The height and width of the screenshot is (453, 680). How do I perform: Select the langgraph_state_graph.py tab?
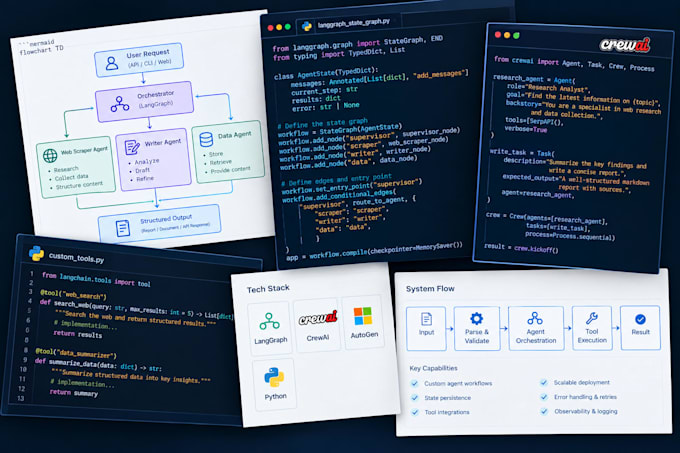[x=348, y=24]
